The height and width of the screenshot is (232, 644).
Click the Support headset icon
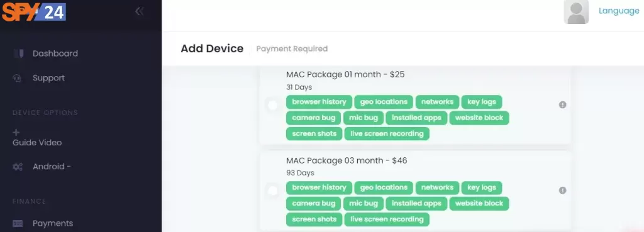tap(17, 78)
